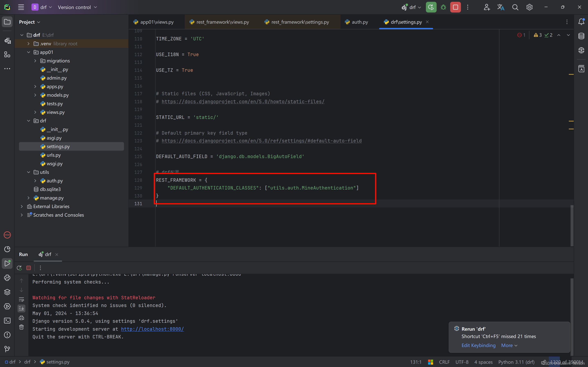The image size is (588, 367).
Task: Click the editor vertical scrollbar
Action: [x=572, y=226]
